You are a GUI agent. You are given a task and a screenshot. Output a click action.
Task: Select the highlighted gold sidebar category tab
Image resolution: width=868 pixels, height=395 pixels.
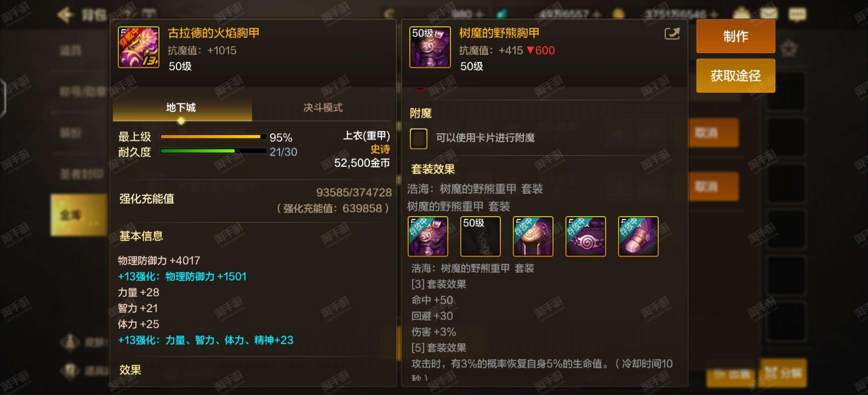79,215
